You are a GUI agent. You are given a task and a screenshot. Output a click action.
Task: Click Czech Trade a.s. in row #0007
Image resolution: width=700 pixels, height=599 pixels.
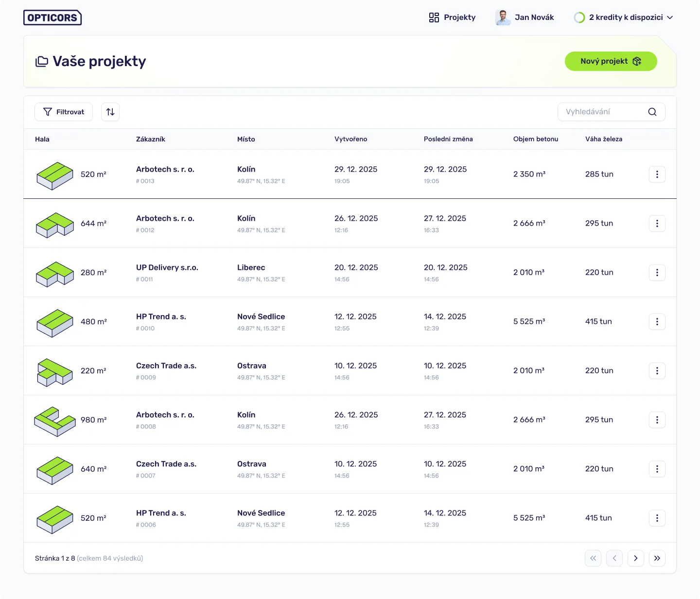point(166,464)
